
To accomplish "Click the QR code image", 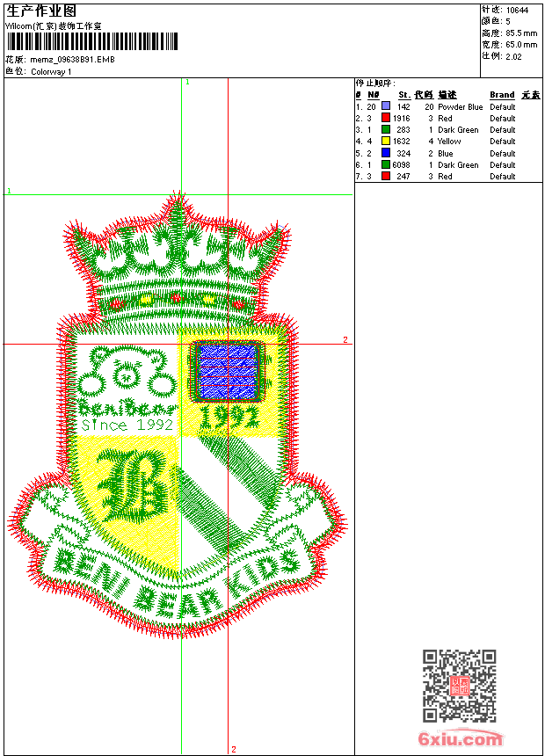I will (460, 686).
